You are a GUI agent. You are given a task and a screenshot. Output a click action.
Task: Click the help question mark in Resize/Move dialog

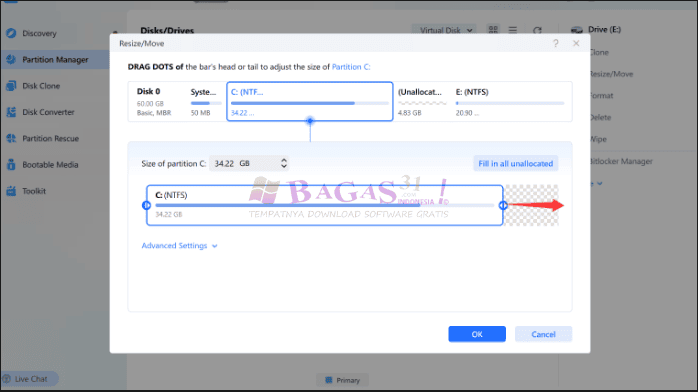coord(556,43)
